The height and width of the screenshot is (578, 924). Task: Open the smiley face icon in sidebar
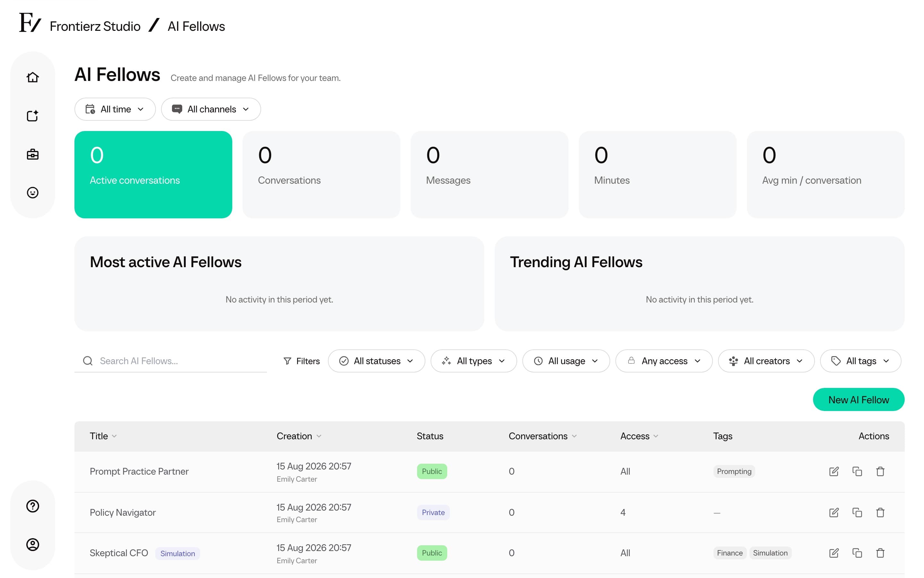[32, 192]
